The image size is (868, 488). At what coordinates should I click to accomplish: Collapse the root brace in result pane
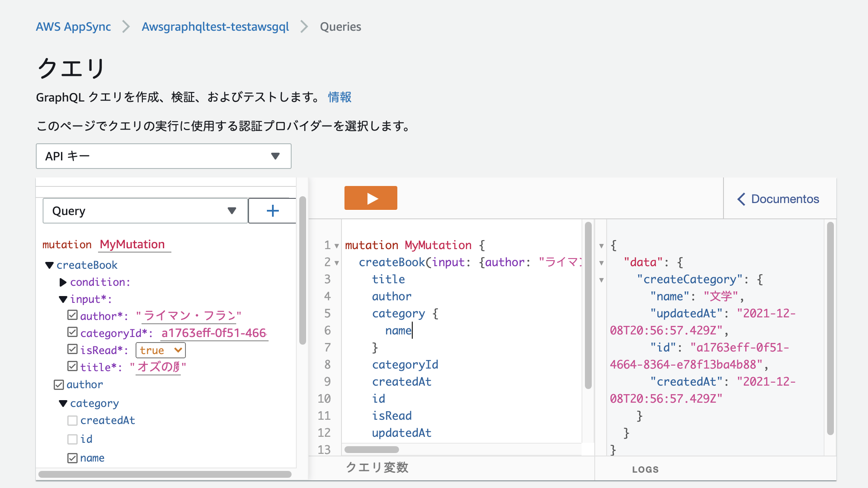click(601, 246)
